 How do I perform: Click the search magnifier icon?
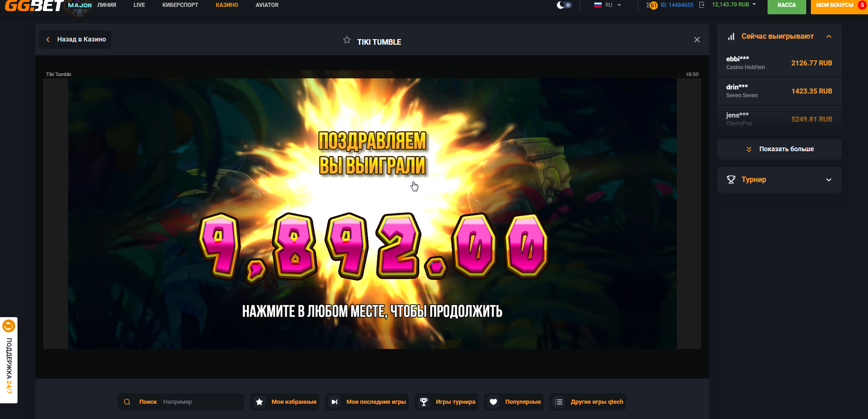tap(127, 402)
